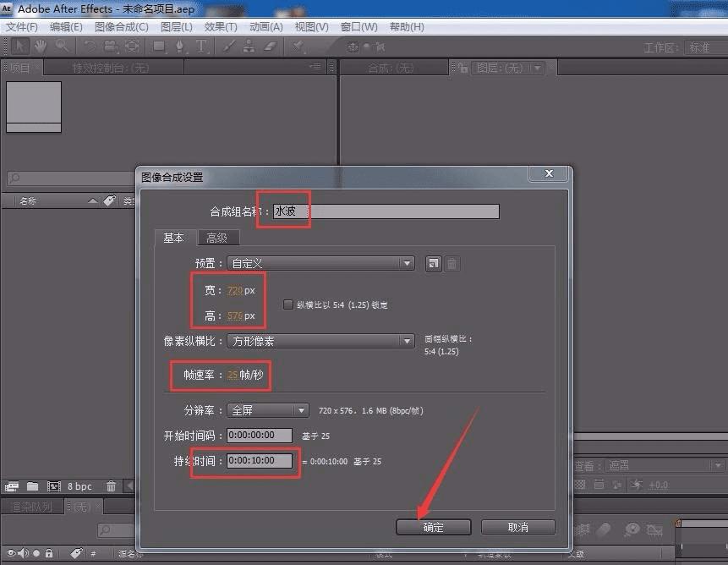Click the graph editor icon in timeline
The height and width of the screenshot is (565, 728).
655,529
